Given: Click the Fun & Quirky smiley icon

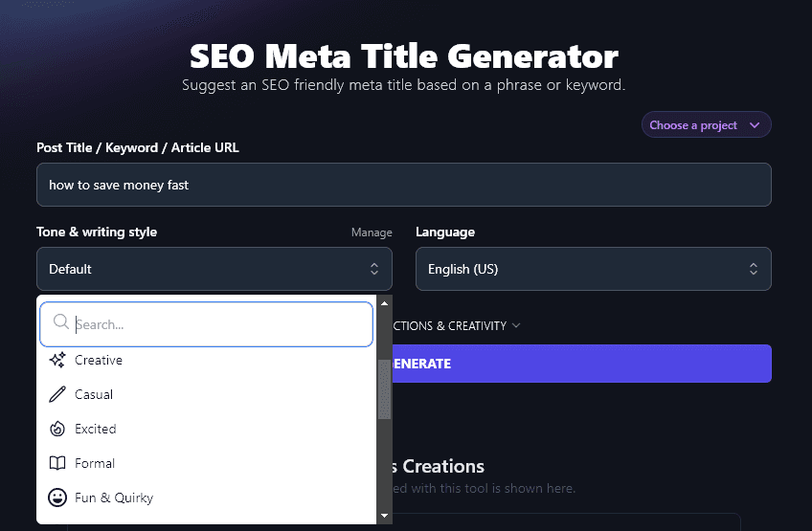Looking at the screenshot, I should (56, 498).
